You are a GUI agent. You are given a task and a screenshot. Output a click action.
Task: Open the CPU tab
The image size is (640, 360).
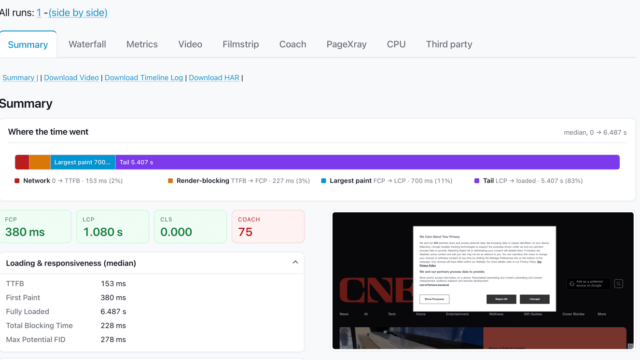[396, 44]
